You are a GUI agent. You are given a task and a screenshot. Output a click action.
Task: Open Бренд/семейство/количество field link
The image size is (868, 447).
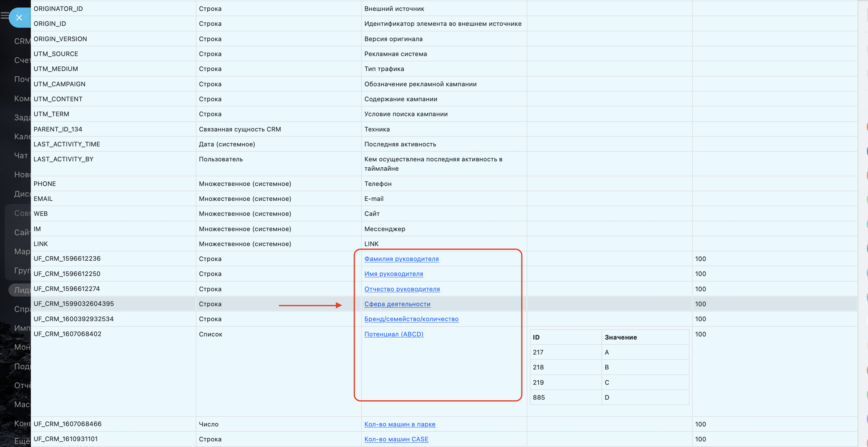pyautogui.click(x=411, y=319)
